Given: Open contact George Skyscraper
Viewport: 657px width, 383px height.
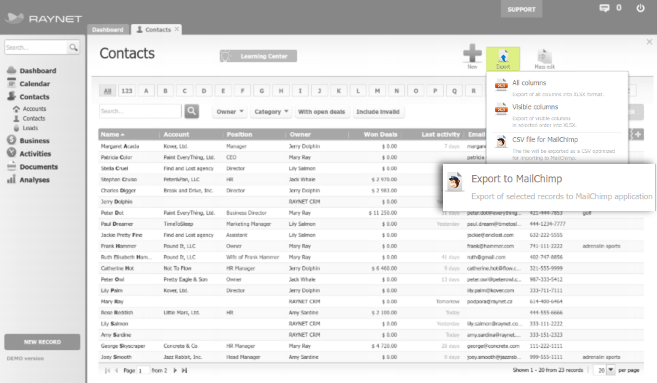Looking at the screenshot, I should tap(123, 346).
